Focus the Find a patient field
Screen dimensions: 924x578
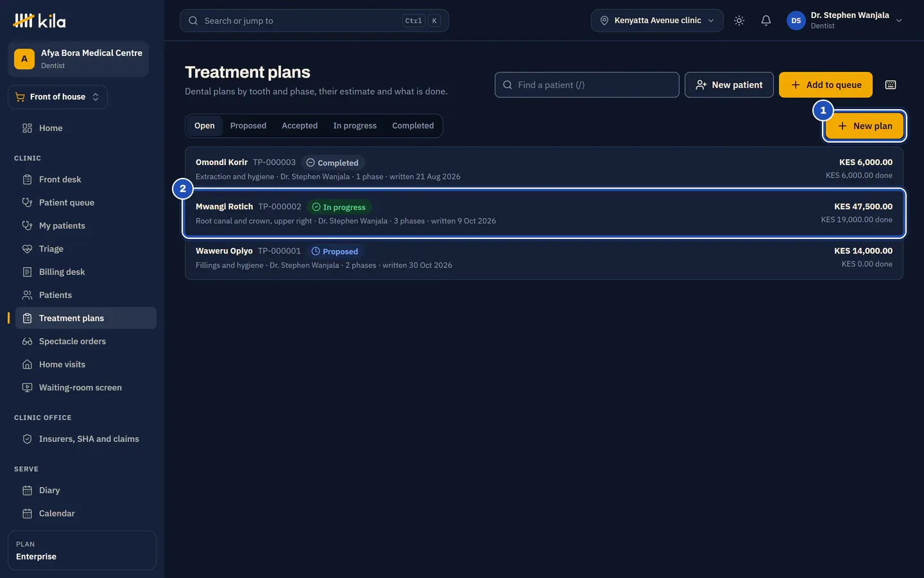click(x=587, y=85)
